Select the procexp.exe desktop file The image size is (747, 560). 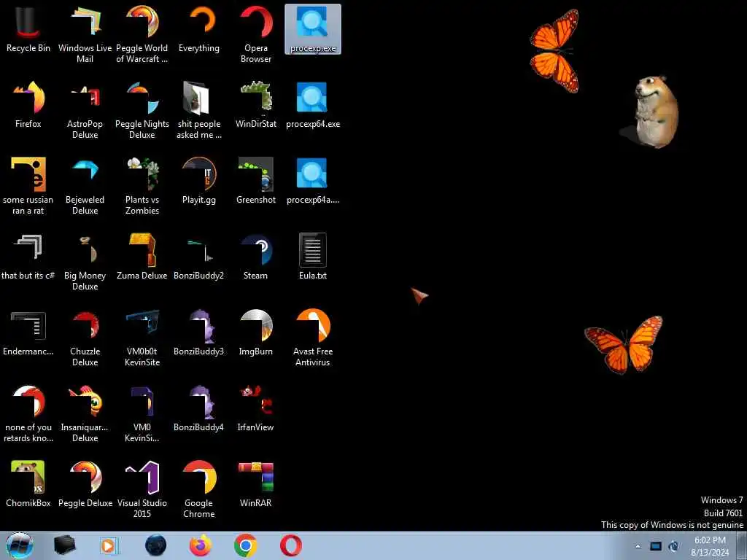(312, 29)
